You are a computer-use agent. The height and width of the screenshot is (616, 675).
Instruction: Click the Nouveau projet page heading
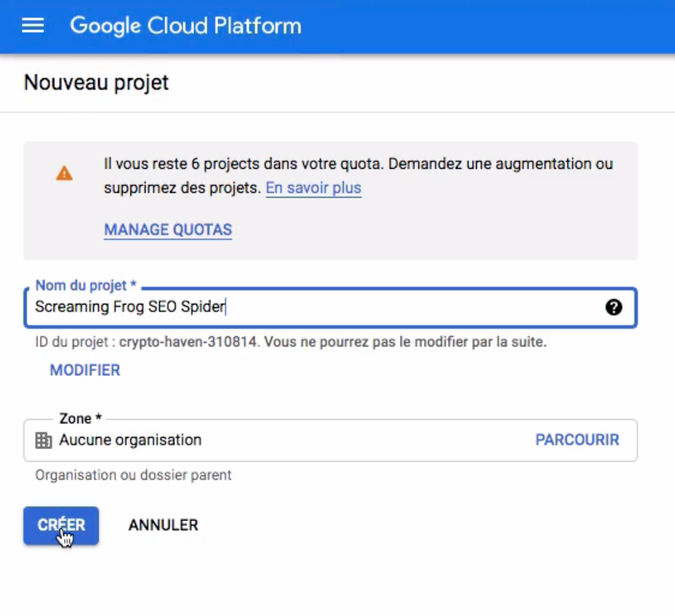coord(97,82)
